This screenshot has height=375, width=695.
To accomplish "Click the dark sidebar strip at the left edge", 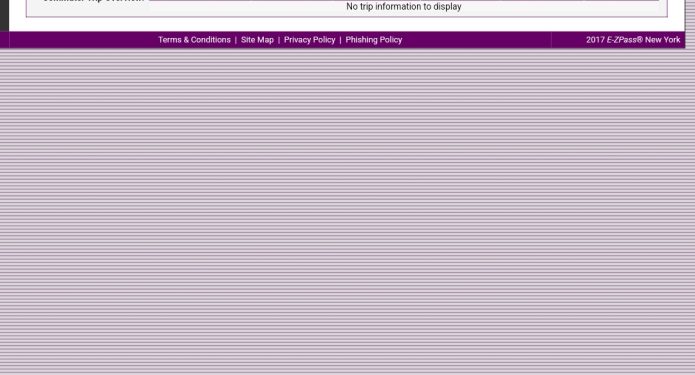I will tap(4, 16).
